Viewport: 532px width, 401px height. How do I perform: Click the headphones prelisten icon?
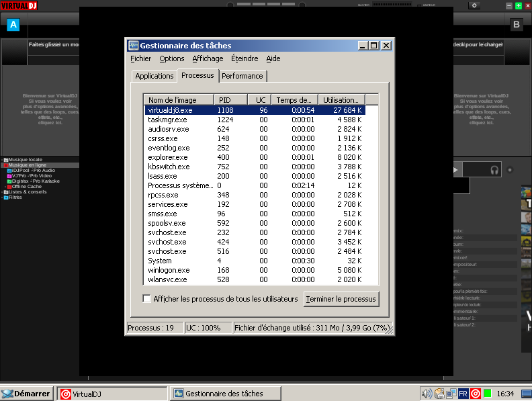coord(495,170)
